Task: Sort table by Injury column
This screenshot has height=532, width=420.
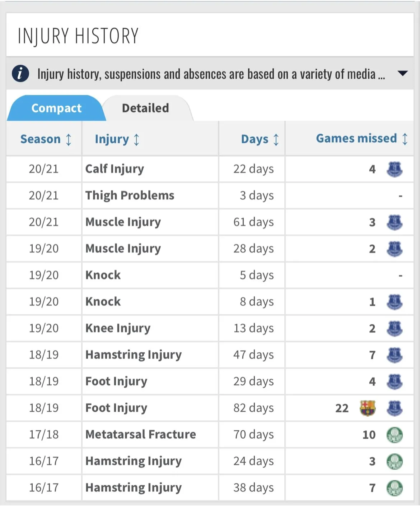Action: click(117, 139)
